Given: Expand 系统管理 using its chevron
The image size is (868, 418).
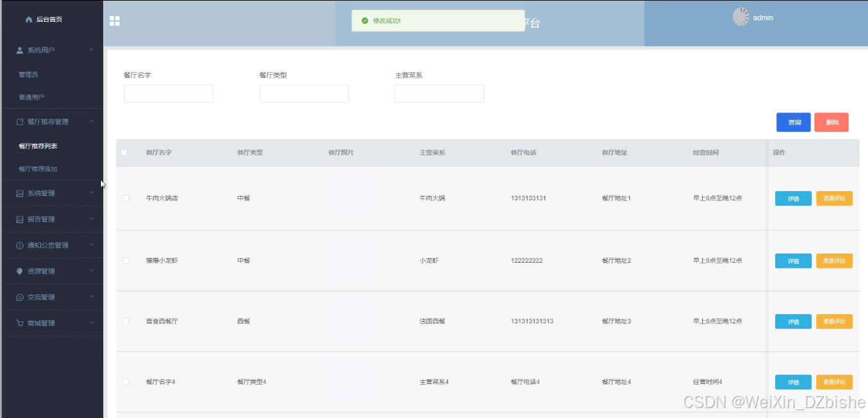Looking at the screenshot, I should coord(92,193).
